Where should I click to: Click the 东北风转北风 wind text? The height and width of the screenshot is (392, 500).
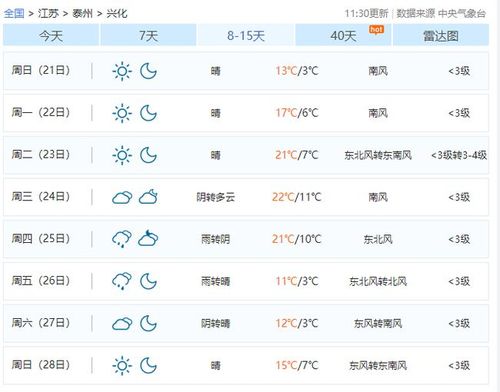click(x=378, y=281)
